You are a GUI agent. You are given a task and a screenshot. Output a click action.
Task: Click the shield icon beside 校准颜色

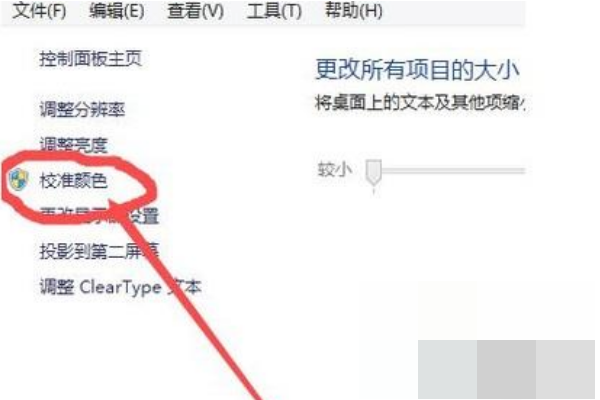(19, 180)
